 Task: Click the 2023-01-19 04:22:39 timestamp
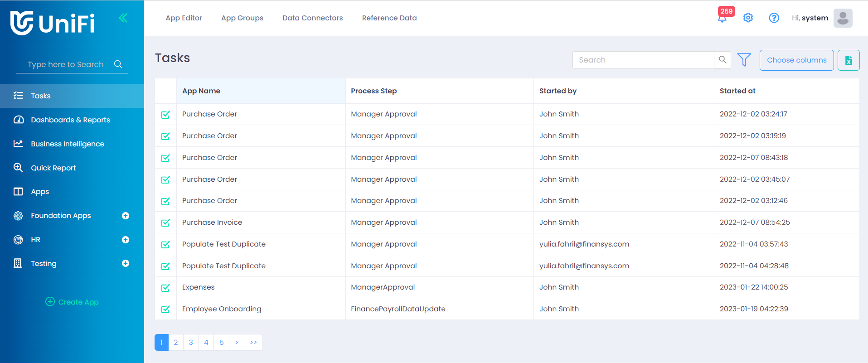coord(754,309)
